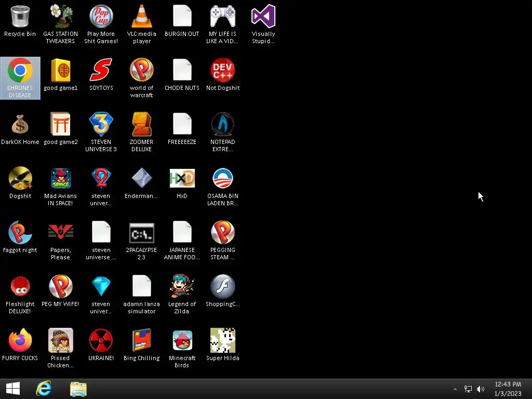
Task: Select the red fuzzy ball DELUXE! icon
Action: (20, 286)
